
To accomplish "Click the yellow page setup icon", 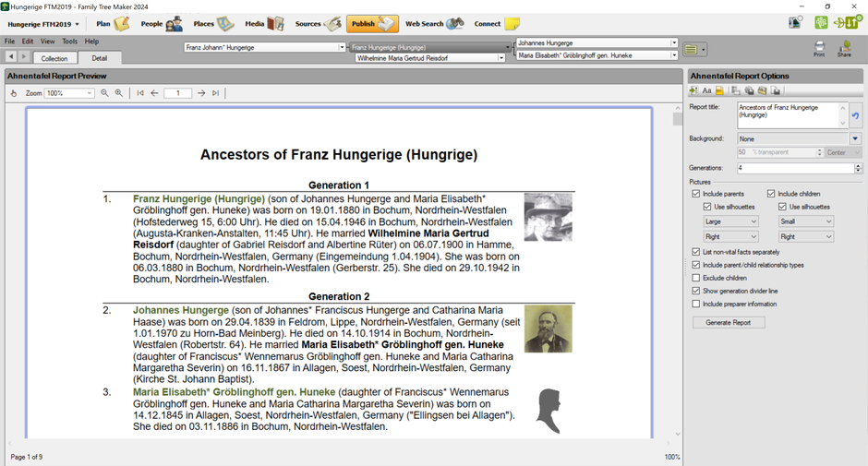I will [719, 90].
